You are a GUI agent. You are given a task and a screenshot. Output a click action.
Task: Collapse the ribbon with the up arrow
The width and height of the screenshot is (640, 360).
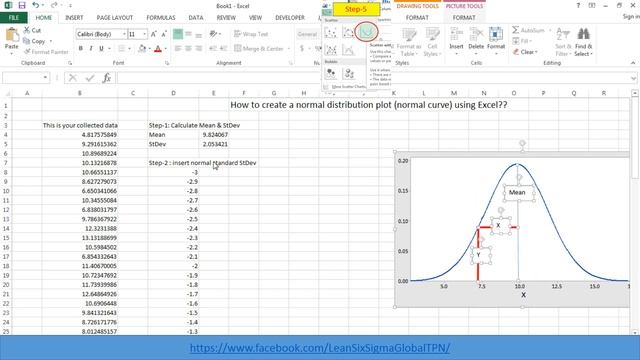click(x=633, y=63)
